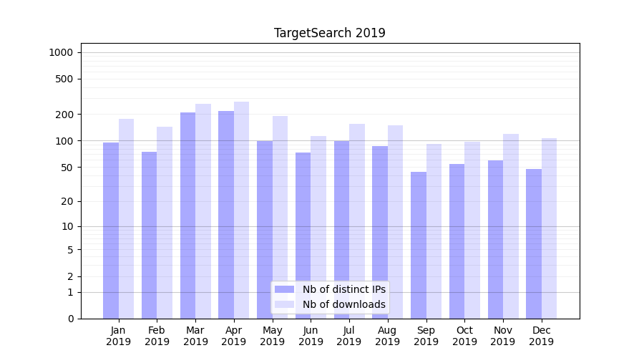Click the May 2019 x-axis label
644x358 pixels.
(273, 336)
